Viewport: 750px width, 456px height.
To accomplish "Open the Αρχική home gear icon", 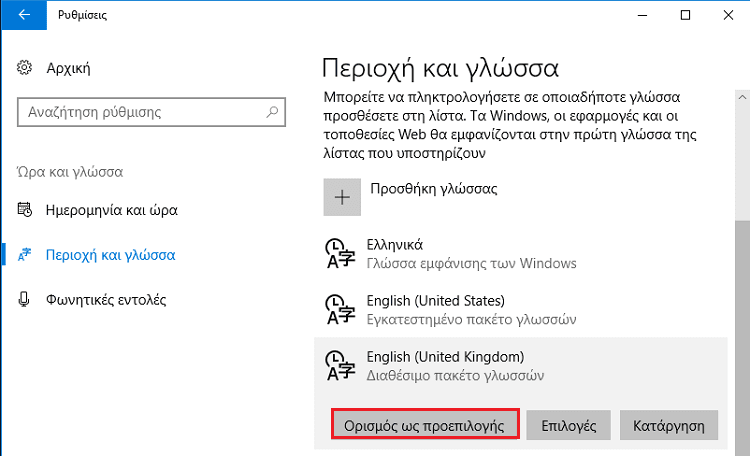I will click(24, 68).
